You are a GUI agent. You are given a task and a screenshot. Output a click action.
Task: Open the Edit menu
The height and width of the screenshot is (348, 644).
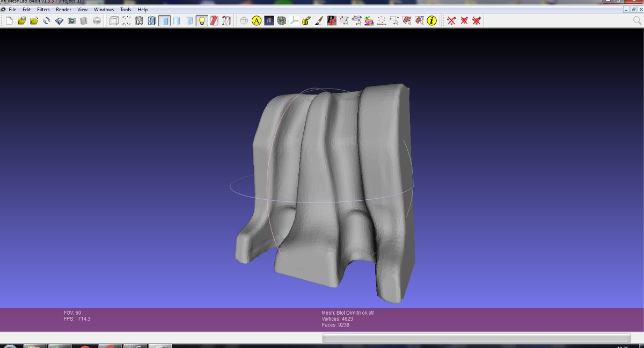click(x=26, y=10)
